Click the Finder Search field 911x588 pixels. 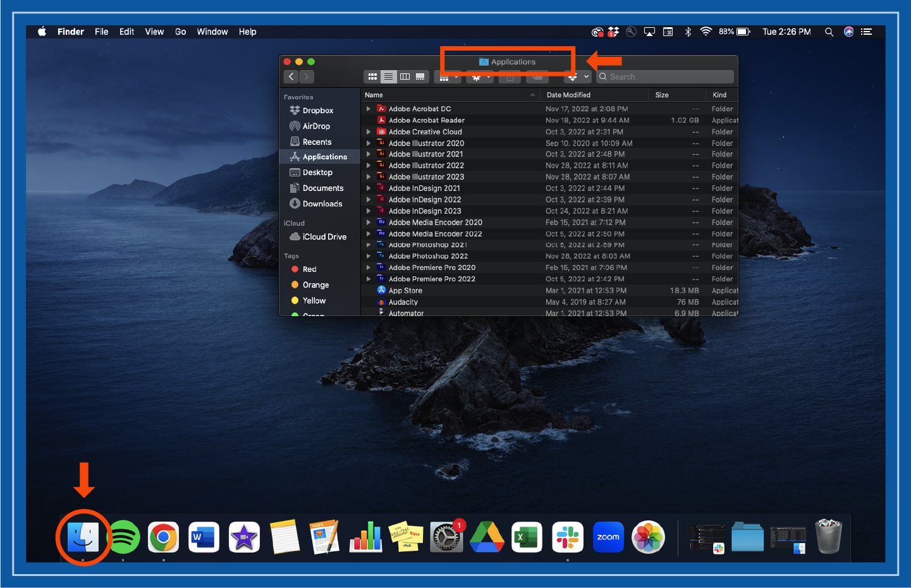coord(665,77)
